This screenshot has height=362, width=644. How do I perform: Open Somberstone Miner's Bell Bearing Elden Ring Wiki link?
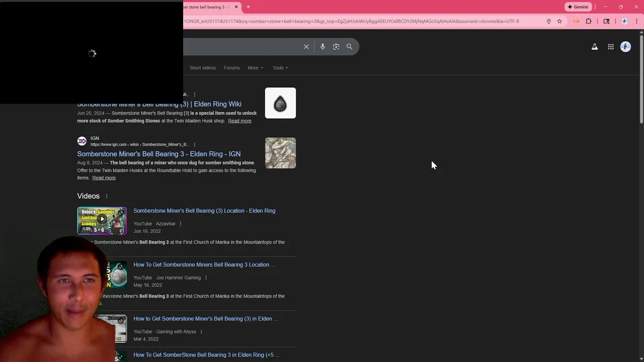159,104
